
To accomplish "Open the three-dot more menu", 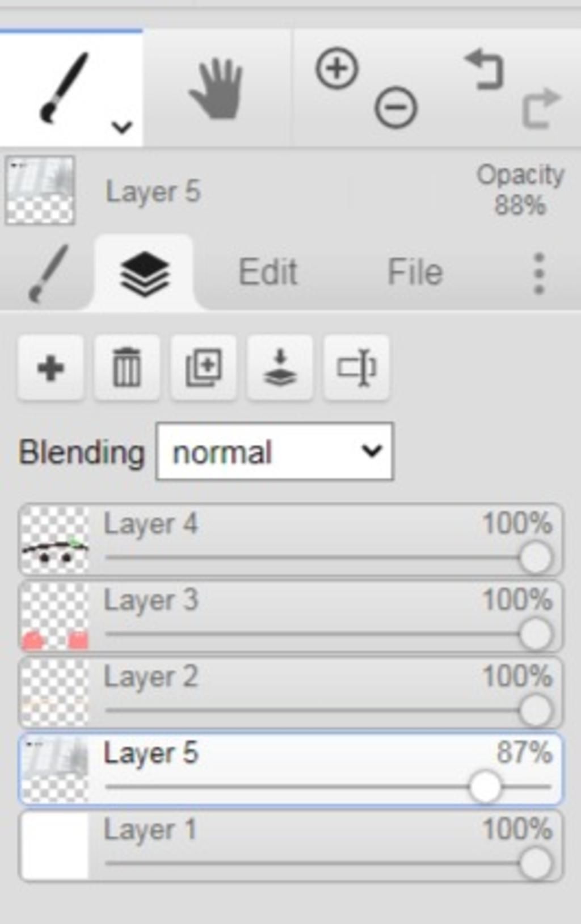I will pos(539,273).
